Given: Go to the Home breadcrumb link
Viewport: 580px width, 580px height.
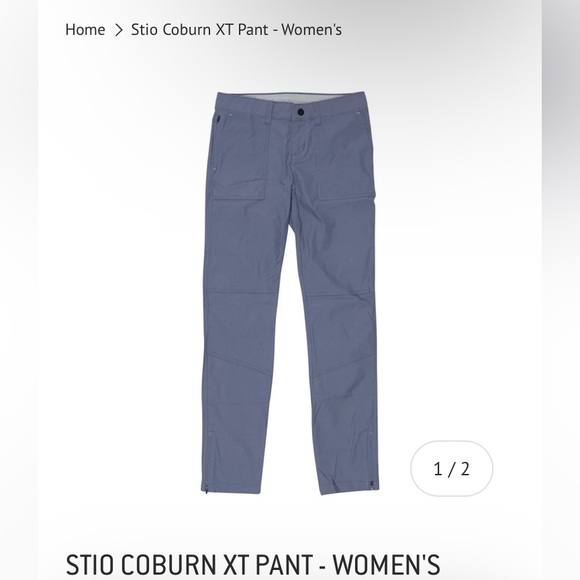Looking at the screenshot, I should tap(85, 30).
